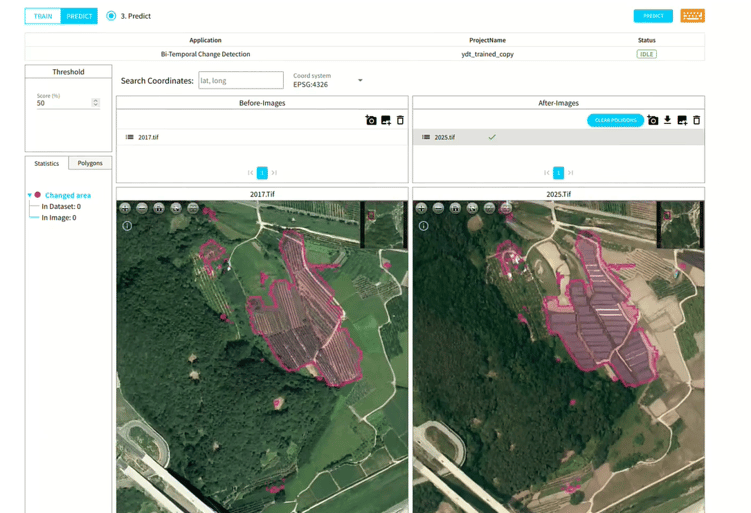
Task: Switch to the Statistics tab
Action: click(47, 163)
